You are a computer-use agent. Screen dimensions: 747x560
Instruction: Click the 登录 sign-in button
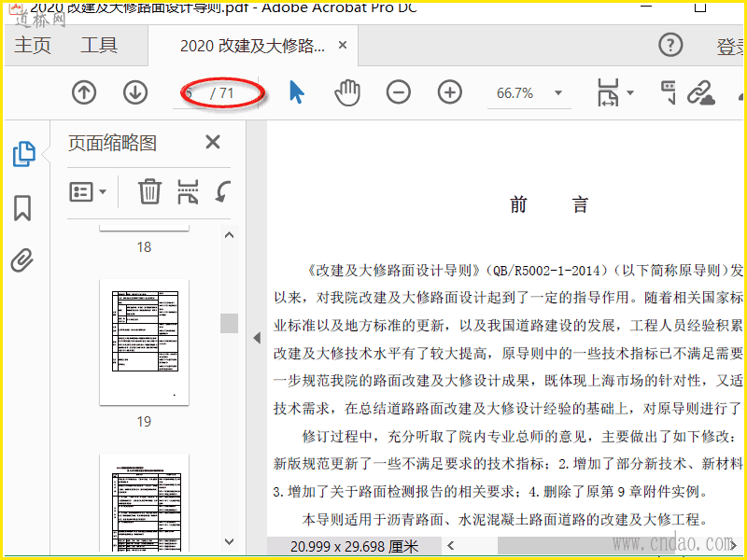[x=731, y=46]
